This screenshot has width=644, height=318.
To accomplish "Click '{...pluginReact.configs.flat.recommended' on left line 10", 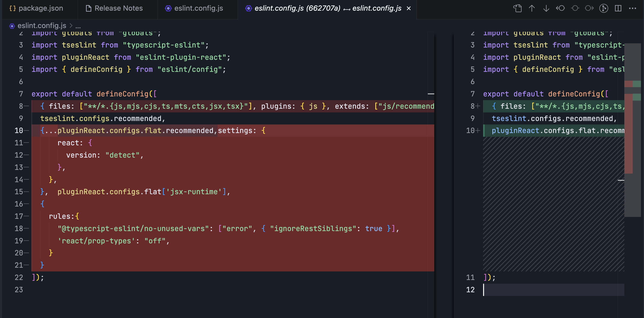I will (127, 130).
